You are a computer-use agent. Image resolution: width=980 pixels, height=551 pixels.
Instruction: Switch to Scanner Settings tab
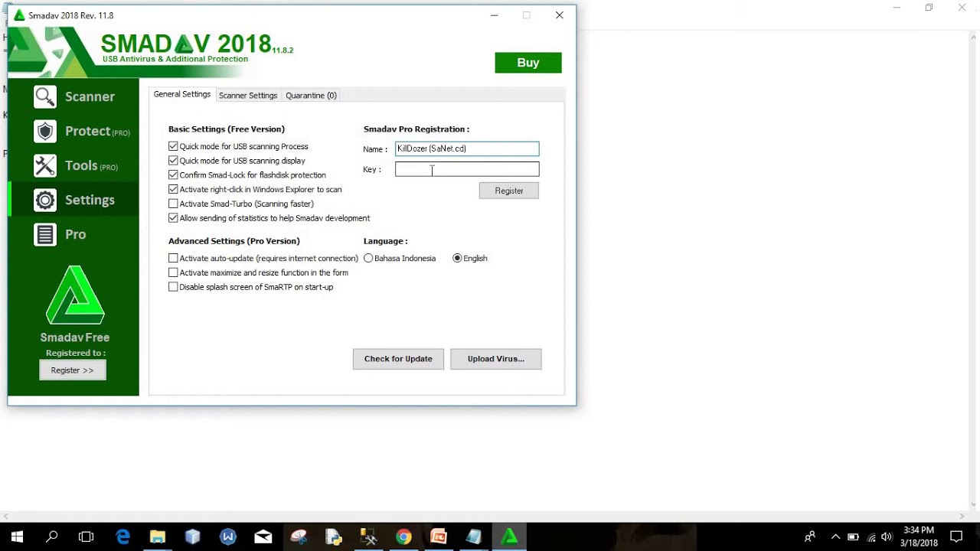[248, 96]
